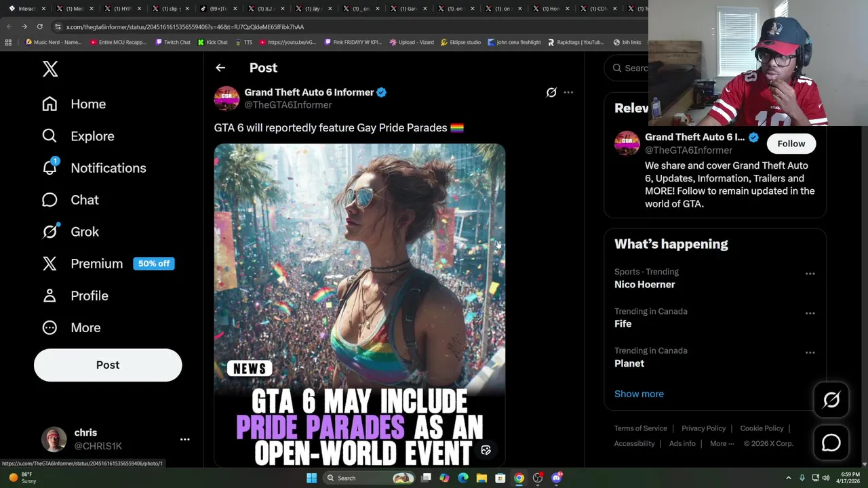Click the browser address bar URL
This screenshot has width=868, height=488.
(185, 26)
